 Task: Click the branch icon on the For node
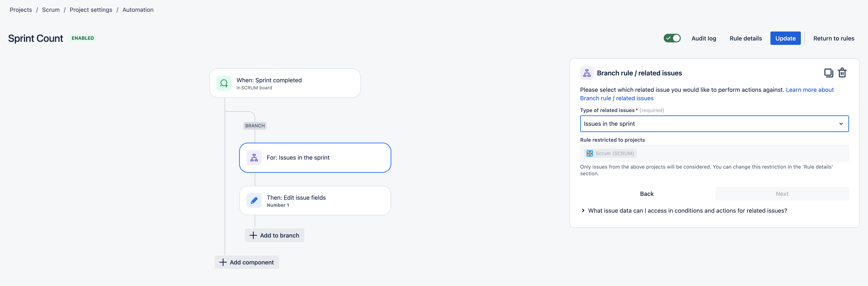point(254,157)
